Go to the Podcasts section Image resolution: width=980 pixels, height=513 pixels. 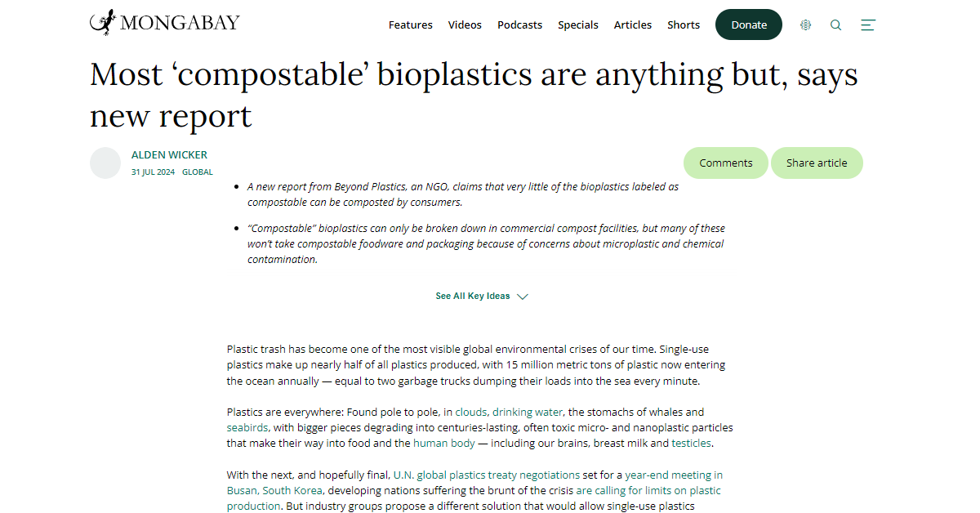pyautogui.click(x=519, y=25)
